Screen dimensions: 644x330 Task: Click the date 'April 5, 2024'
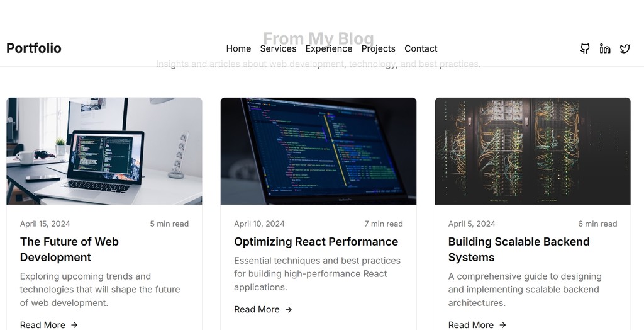472,224
